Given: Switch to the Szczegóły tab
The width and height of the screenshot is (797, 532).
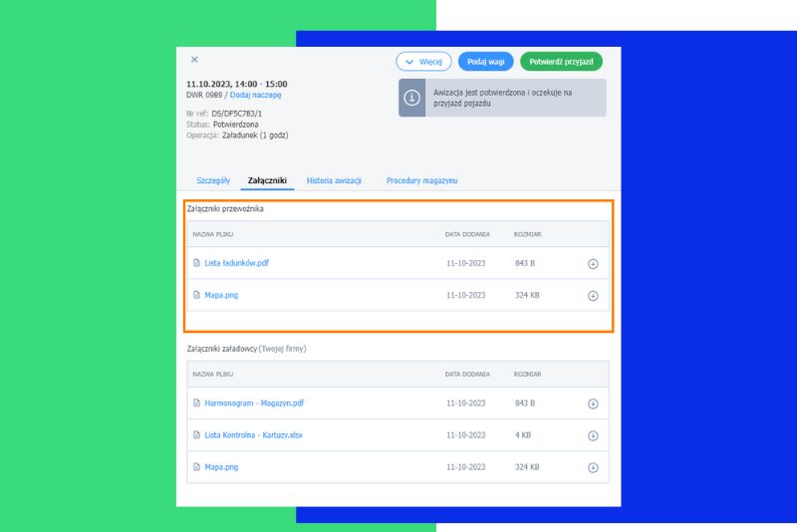Looking at the screenshot, I should (x=213, y=180).
